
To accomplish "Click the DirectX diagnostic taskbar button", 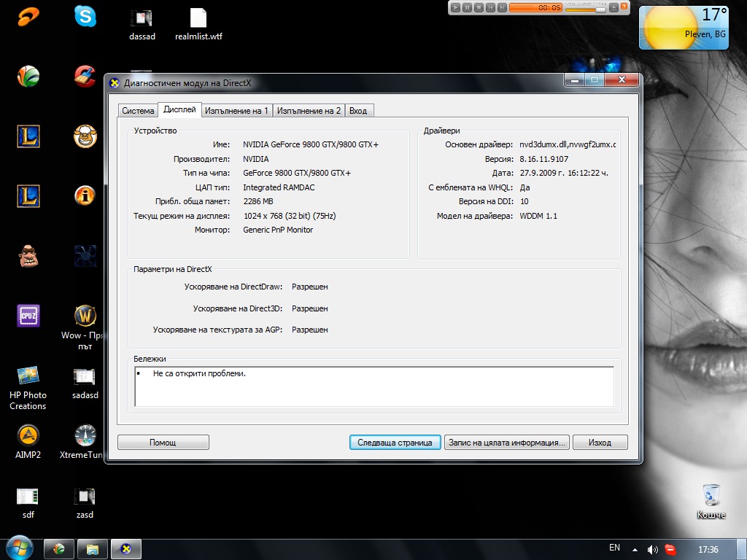I will click(126, 549).
